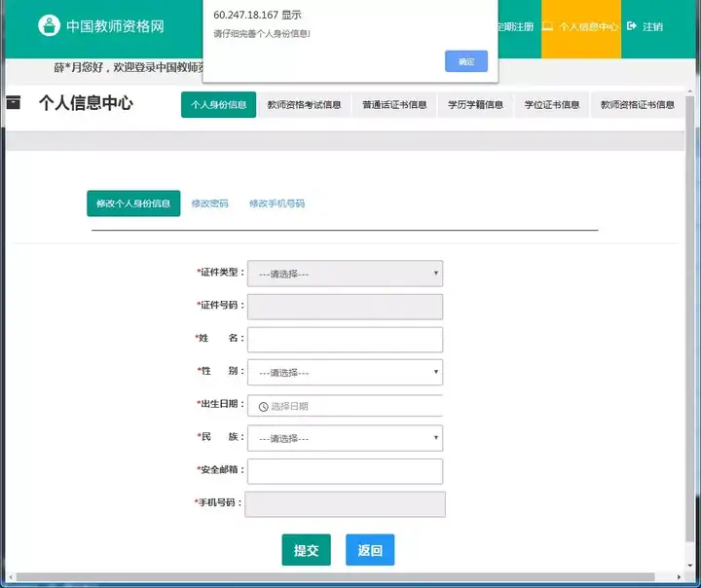Expand the 性别 dropdown
Viewport: 701px width, 588px height.
(x=345, y=372)
